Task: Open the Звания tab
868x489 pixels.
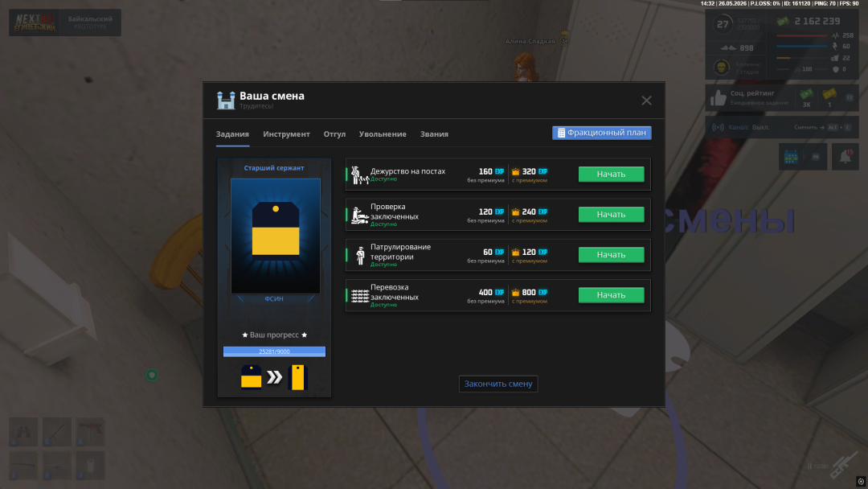Action: pos(434,134)
